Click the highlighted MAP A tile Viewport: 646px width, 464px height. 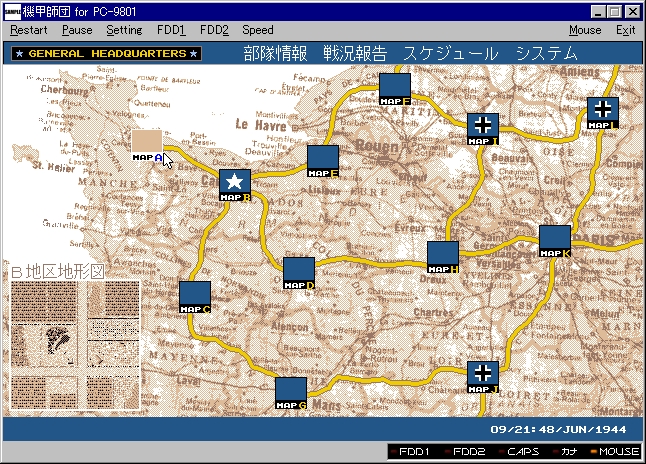click(x=147, y=143)
